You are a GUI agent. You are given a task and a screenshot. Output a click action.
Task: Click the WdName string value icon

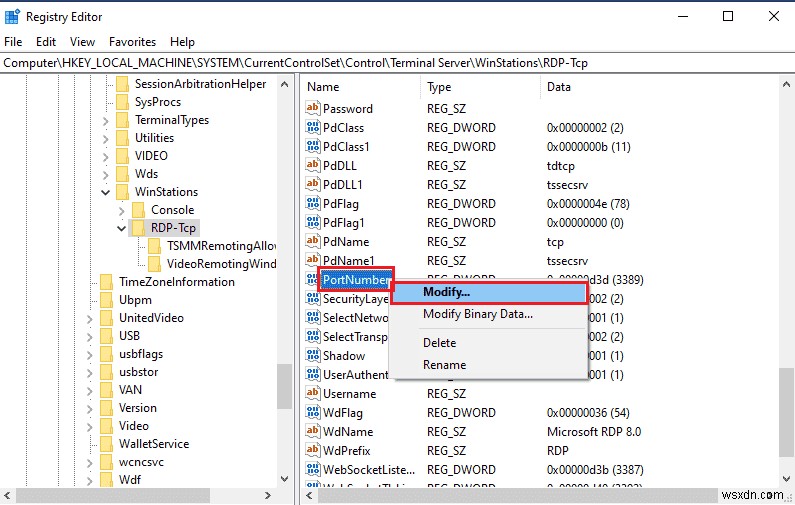(312, 431)
